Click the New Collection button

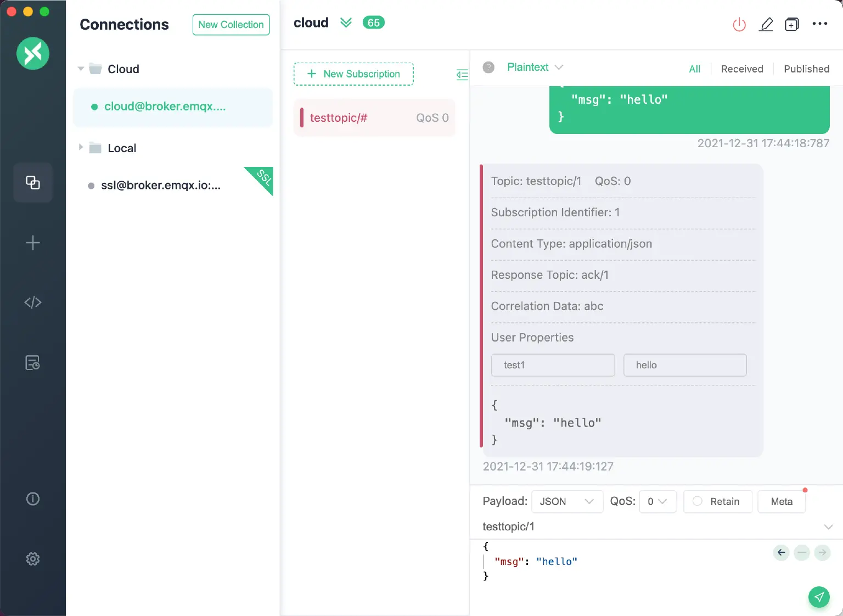pos(231,25)
